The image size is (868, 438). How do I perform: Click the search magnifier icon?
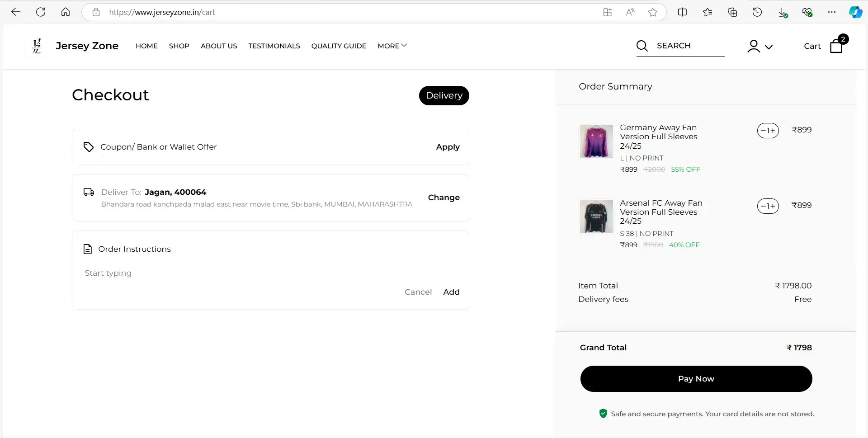pyautogui.click(x=642, y=46)
